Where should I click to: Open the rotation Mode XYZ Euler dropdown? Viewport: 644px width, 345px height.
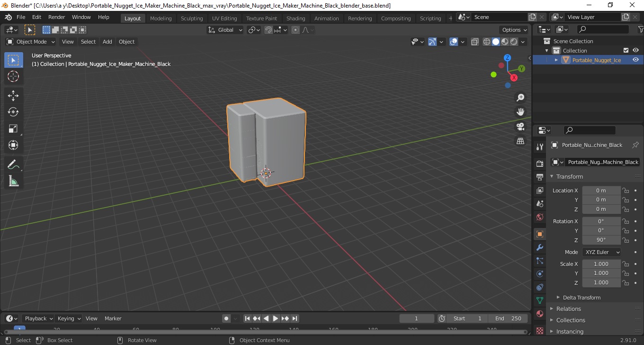point(601,252)
